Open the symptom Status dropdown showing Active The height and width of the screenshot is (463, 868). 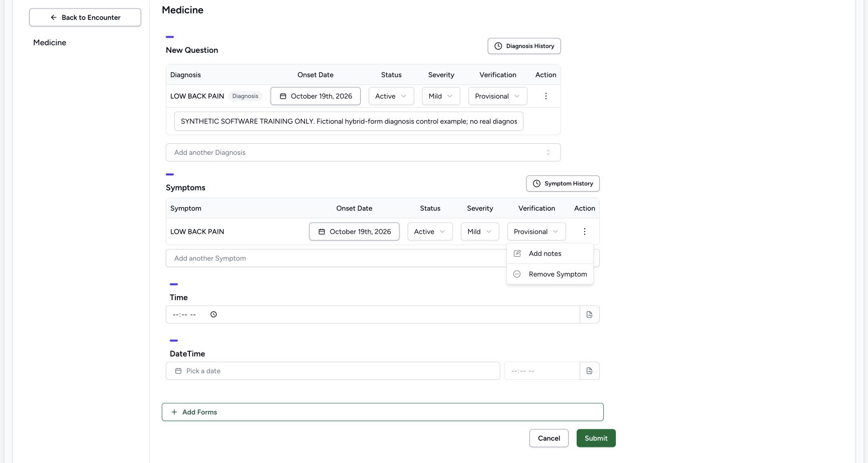430,232
